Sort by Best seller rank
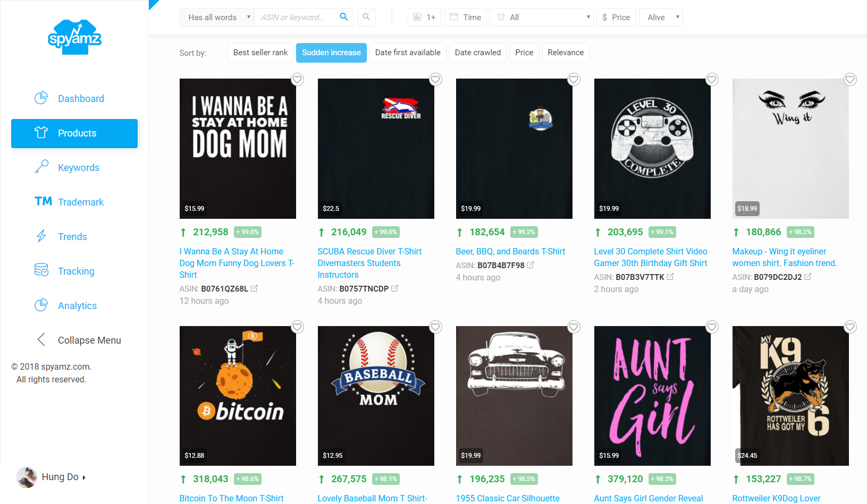 (x=260, y=53)
